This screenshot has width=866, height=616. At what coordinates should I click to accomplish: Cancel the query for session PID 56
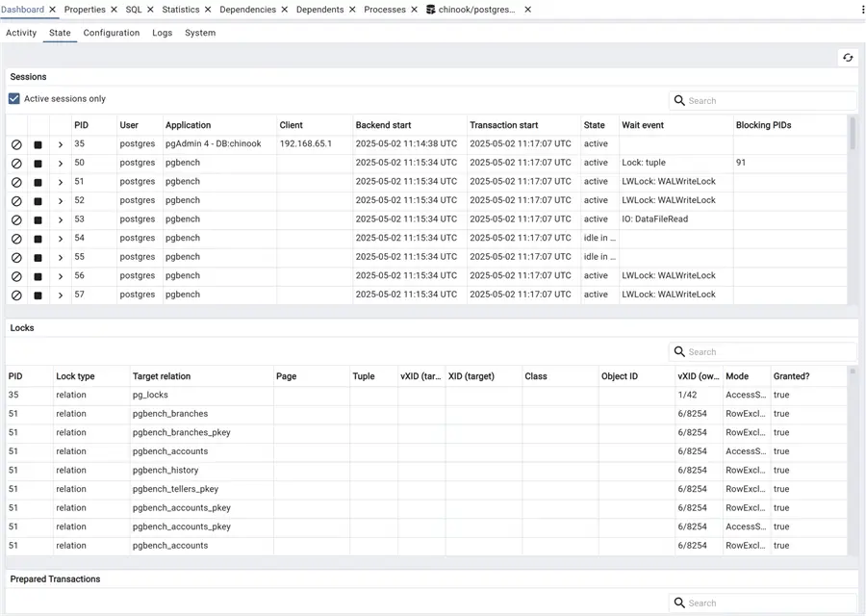(15, 276)
